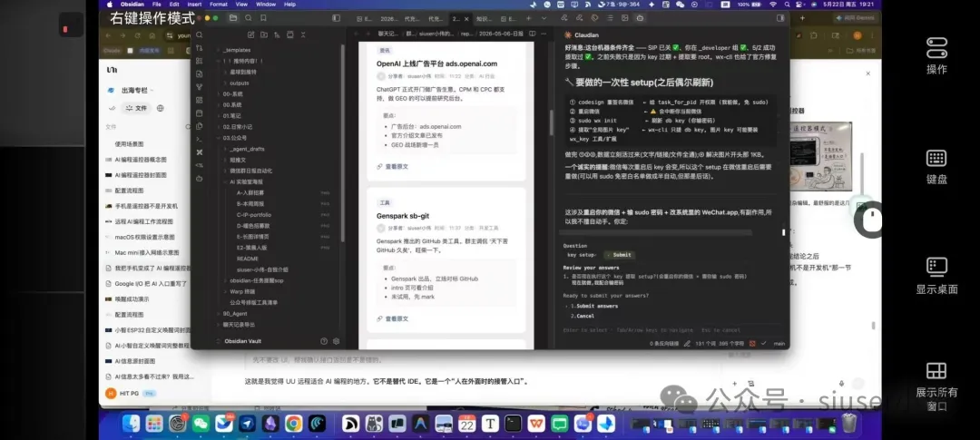Click the robot icon in the left ribbon
The width and height of the screenshot is (980, 440).
pyautogui.click(x=200, y=178)
